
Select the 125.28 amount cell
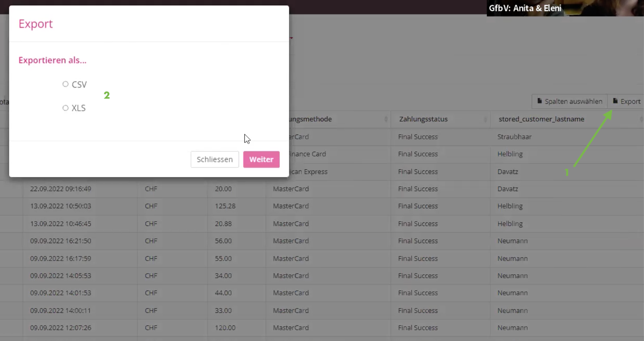tap(225, 206)
